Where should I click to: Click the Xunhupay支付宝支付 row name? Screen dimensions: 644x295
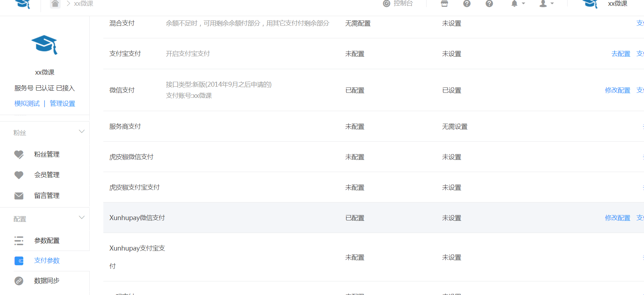click(x=137, y=257)
